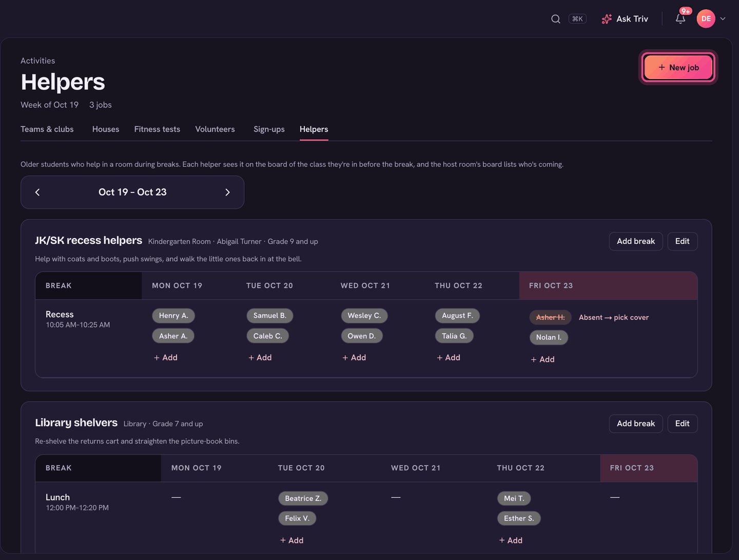Open search with the magnifier icon
This screenshot has height=560, width=739.
pos(555,19)
